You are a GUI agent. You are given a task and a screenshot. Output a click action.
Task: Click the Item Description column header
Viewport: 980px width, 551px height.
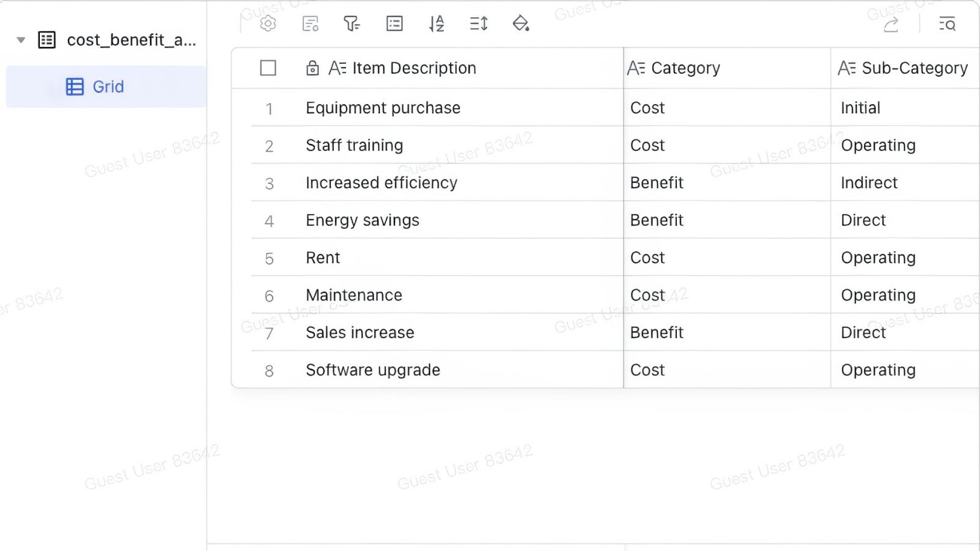413,68
